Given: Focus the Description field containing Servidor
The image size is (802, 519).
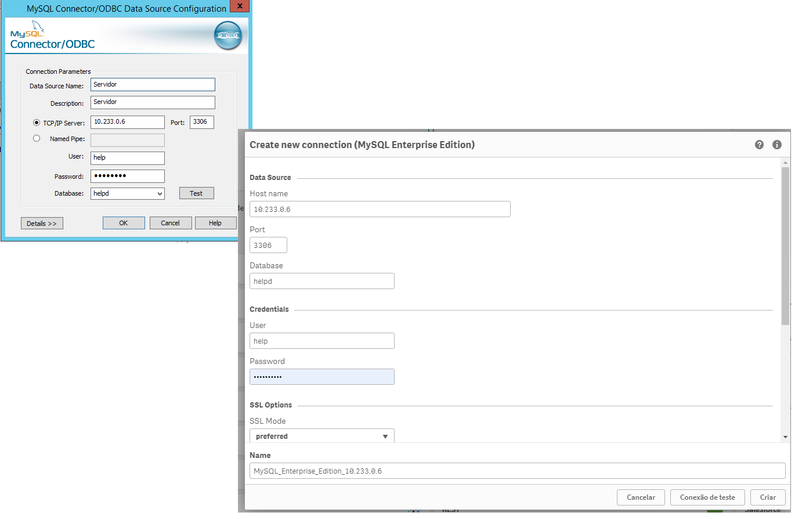Looking at the screenshot, I should tap(153, 102).
